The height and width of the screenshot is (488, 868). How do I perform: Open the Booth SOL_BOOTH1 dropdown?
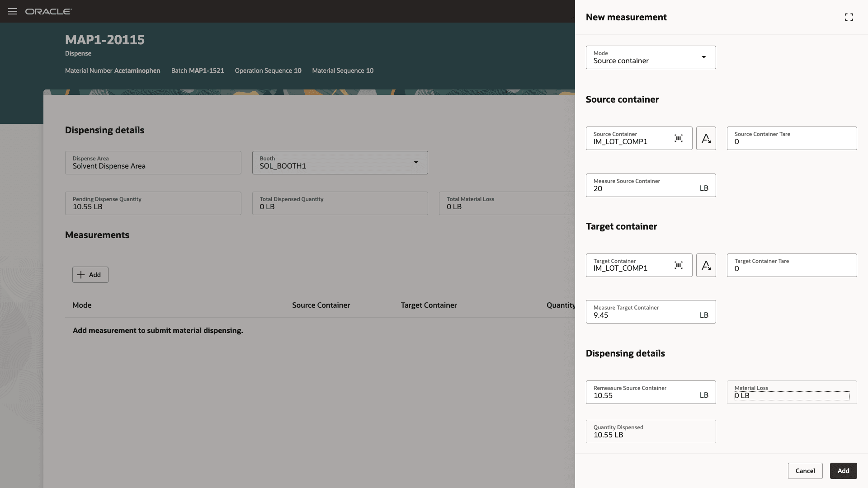point(340,163)
